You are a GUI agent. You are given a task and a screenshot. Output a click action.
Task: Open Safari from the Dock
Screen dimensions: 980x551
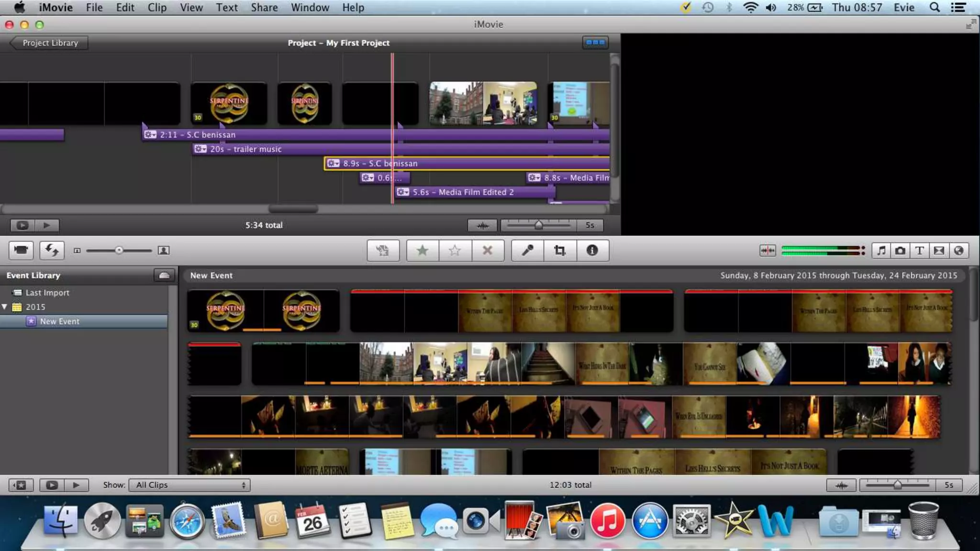click(x=187, y=521)
